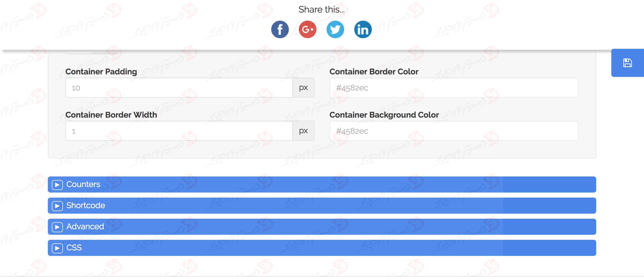Click the Twitter share icon
The width and height of the screenshot is (644, 277).
tap(335, 29)
